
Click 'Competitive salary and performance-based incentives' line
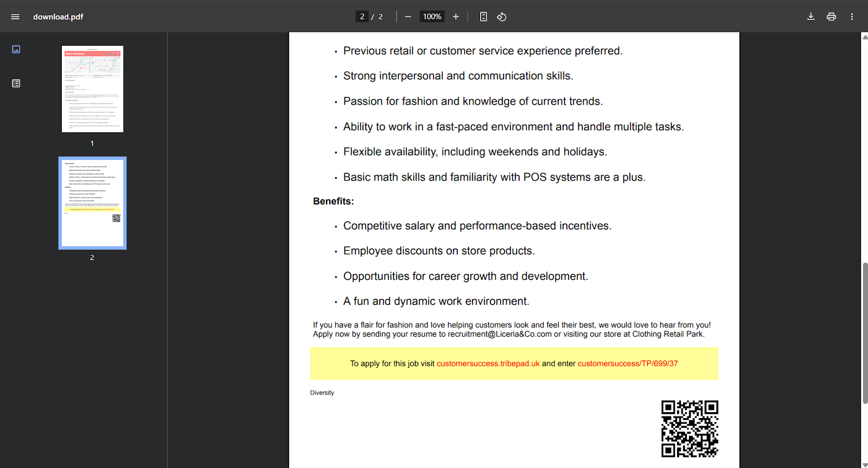point(477,226)
